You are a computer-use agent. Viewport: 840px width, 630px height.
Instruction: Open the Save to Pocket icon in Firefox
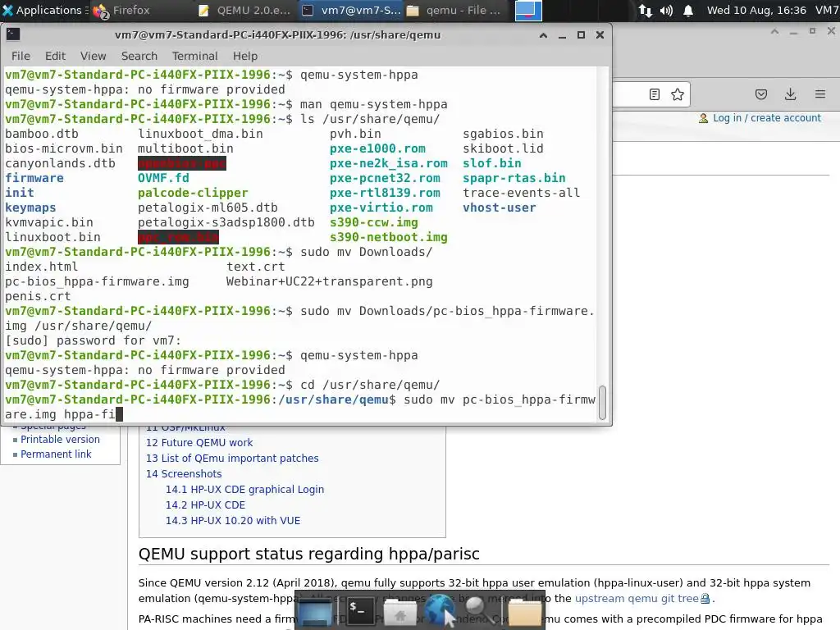click(x=761, y=95)
